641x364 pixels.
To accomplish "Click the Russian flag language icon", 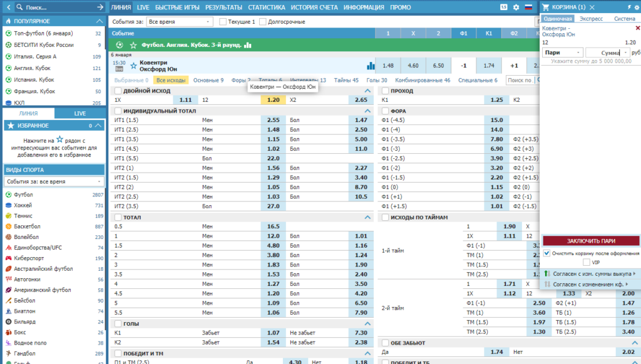I will point(528,8).
